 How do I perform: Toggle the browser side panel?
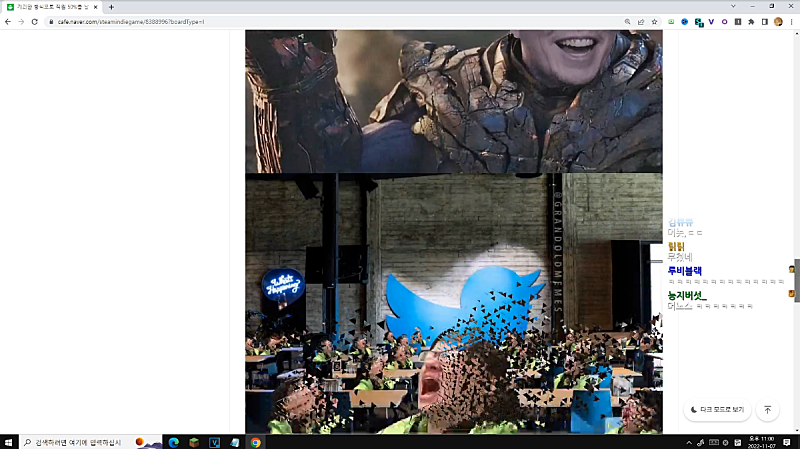coord(764,22)
